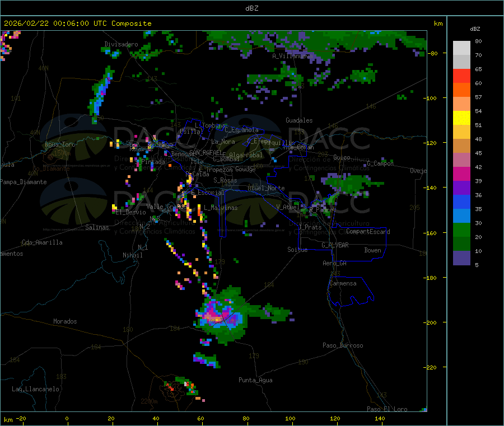The height and width of the screenshot is (426, 504).
Task: Click the -200 km vertical axis tick label
Action: [431, 322]
